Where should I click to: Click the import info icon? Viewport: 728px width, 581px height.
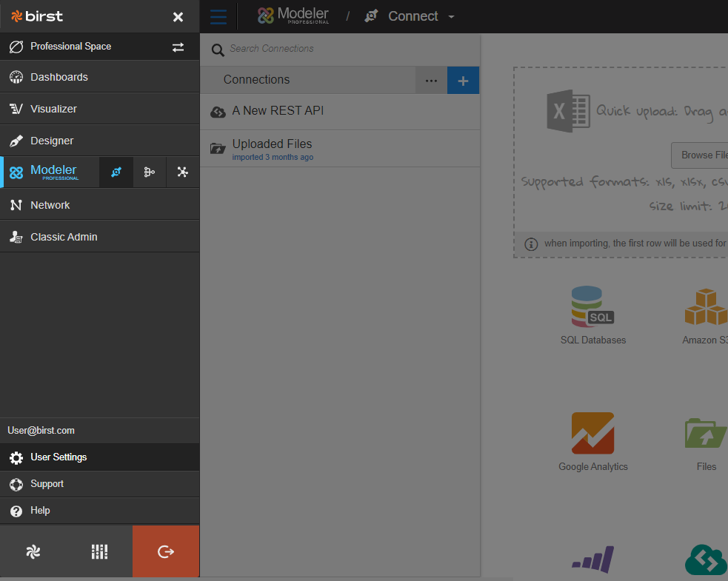[531, 244]
